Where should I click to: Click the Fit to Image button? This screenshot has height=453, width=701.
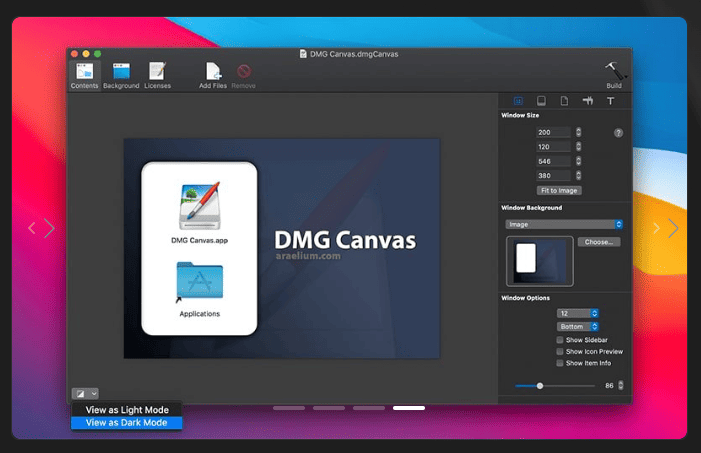click(559, 191)
